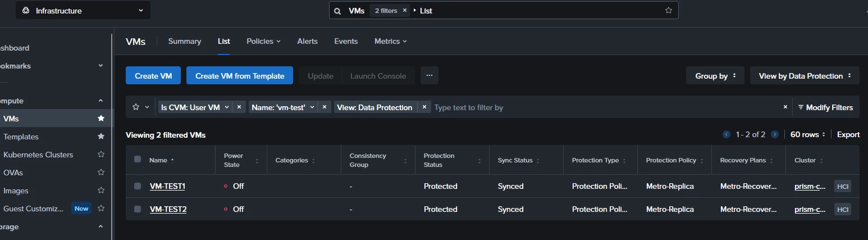Toggle the select-all header checkbox

pyautogui.click(x=138, y=160)
